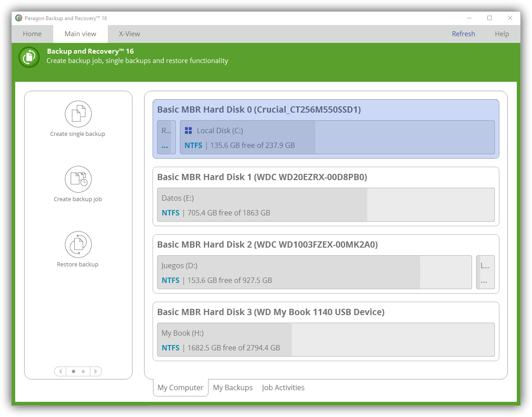
Task: Click Basic MBR Hard Disk 2 header
Action: click(x=268, y=244)
